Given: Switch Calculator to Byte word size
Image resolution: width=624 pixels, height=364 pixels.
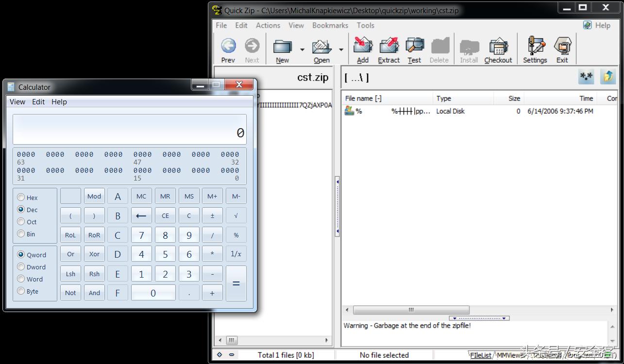Looking at the screenshot, I should click(x=21, y=291).
